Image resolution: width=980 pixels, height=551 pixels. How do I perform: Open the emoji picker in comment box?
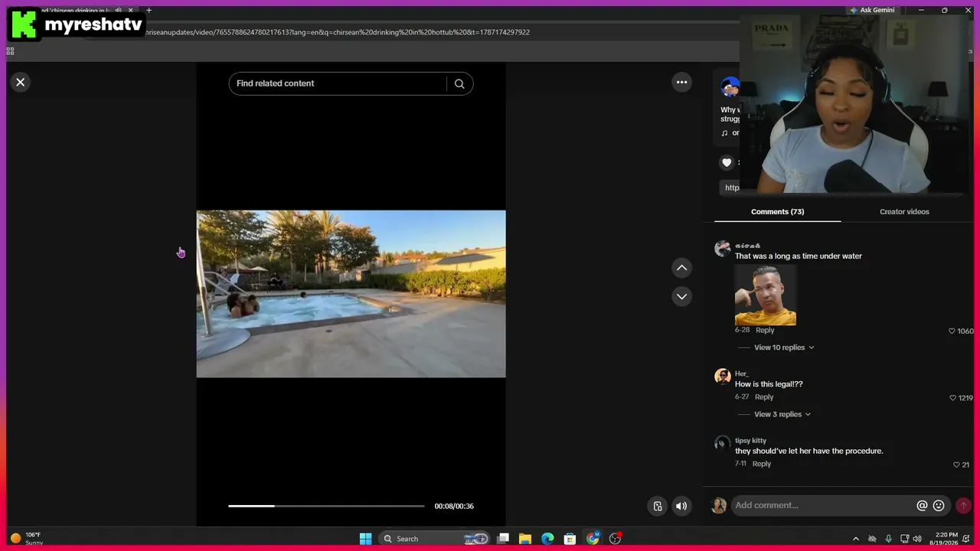(939, 506)
